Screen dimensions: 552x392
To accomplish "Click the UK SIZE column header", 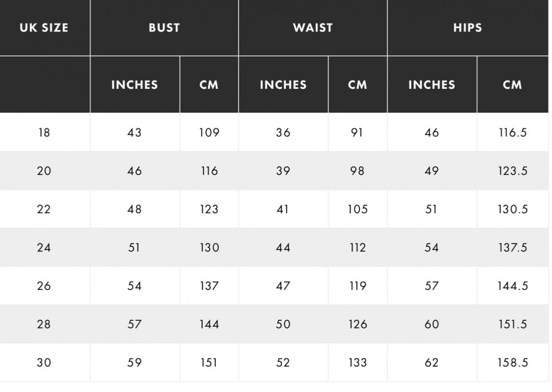I will (44, 28).
